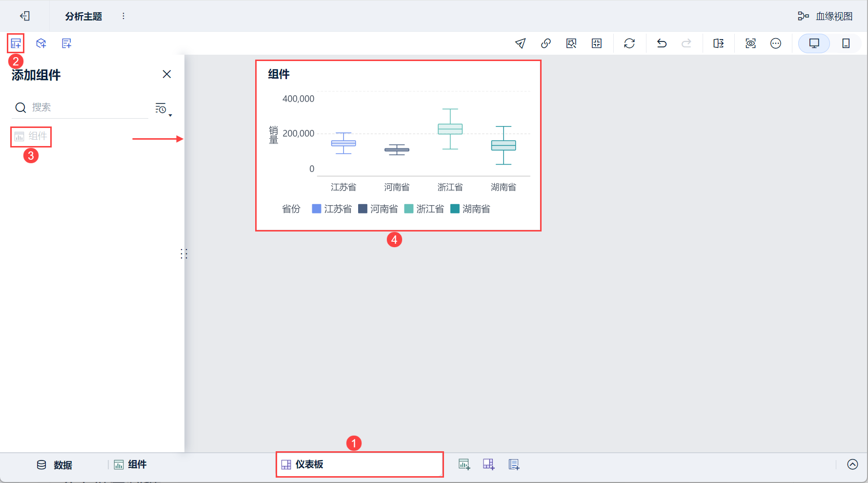The image size is (868, 483).
Task: Click the picture export icon in the toolbar
Action: coord(571,43)
